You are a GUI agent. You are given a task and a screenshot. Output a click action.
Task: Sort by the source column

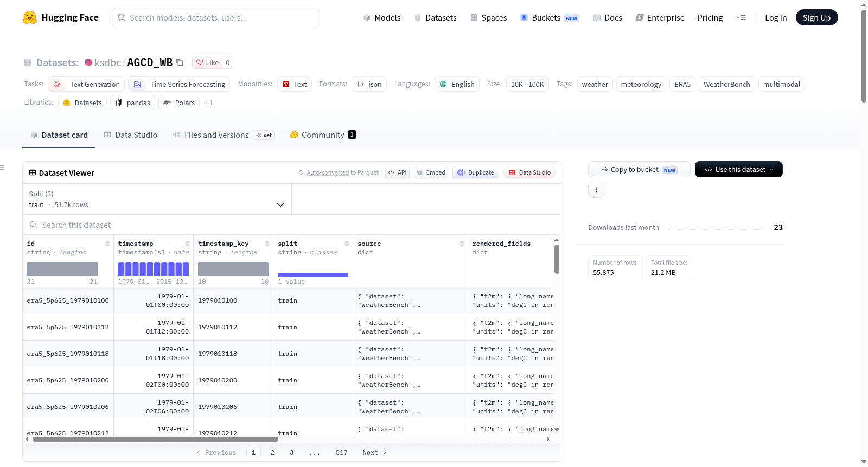(x=462, y=244)
